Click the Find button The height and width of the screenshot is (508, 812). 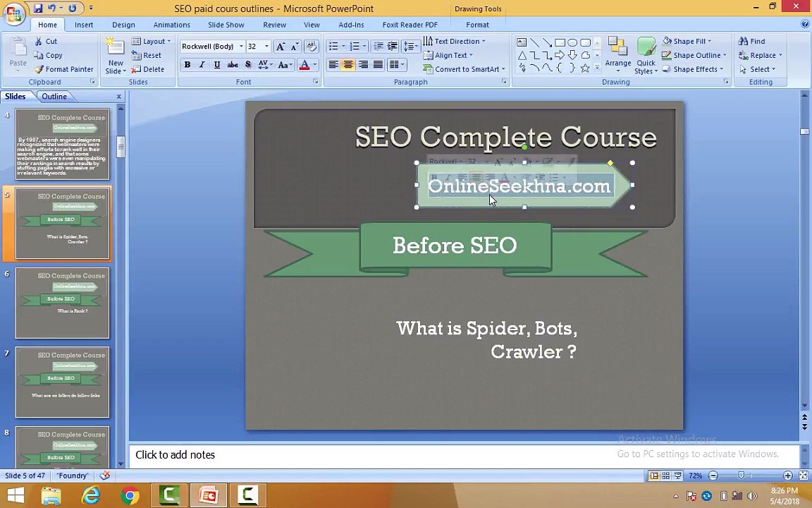(x=752, y=41)
